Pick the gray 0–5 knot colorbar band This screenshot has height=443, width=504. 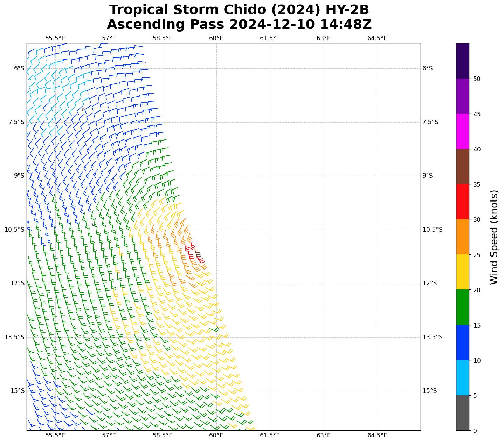[462, 413]
